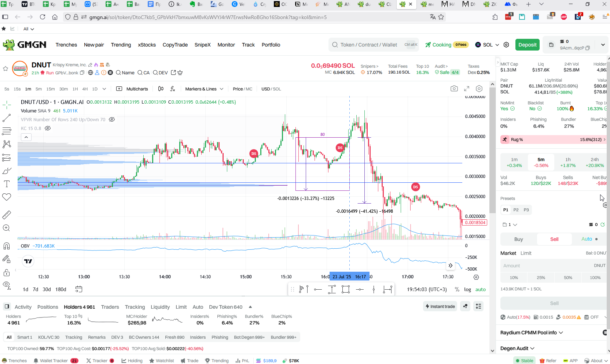
Task: Take a chart snapshot with camera icon
Action: click(x=454, y=89)
